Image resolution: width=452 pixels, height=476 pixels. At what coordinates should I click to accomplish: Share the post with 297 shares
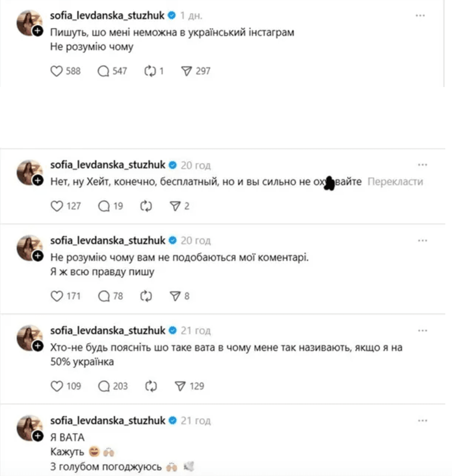coord(186,71)
